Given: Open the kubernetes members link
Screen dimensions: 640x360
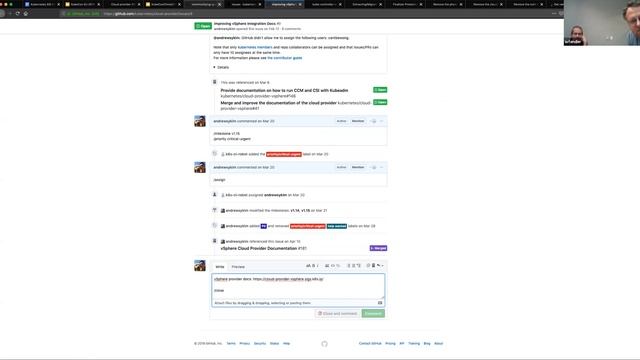Looking at the screenshot, I should coord(255,47).
